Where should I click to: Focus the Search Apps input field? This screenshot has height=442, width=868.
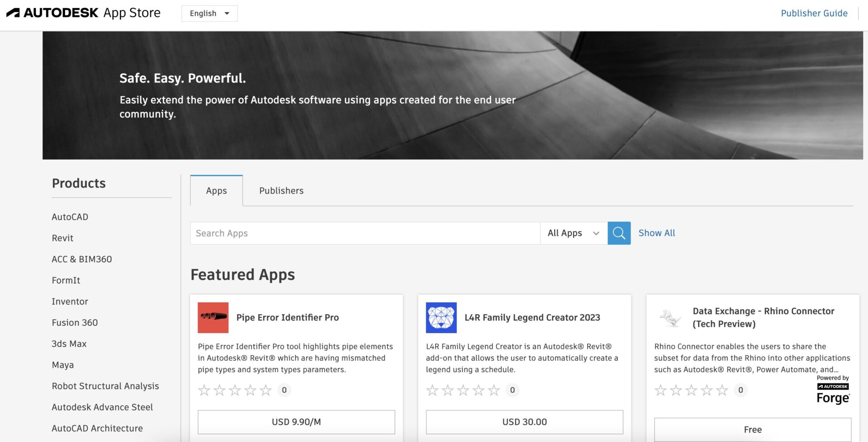[365, 233]
